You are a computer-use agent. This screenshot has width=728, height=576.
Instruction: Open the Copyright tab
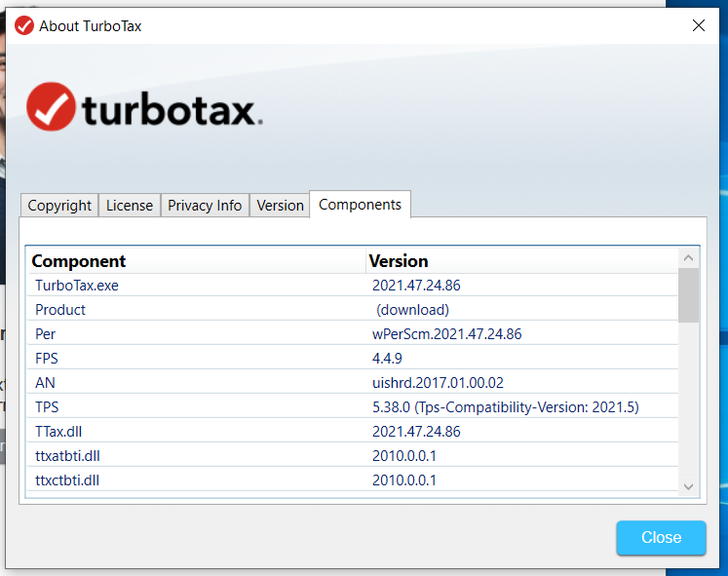[59, 205]
